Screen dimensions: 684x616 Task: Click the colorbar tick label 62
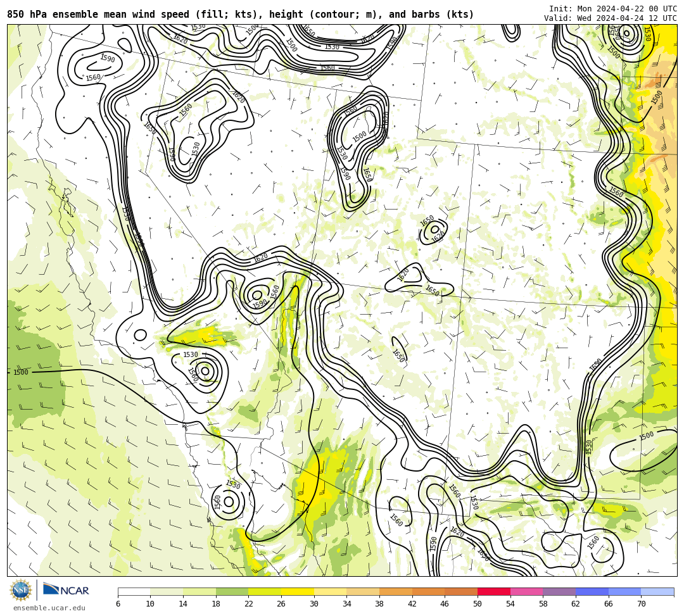point(576,604)
